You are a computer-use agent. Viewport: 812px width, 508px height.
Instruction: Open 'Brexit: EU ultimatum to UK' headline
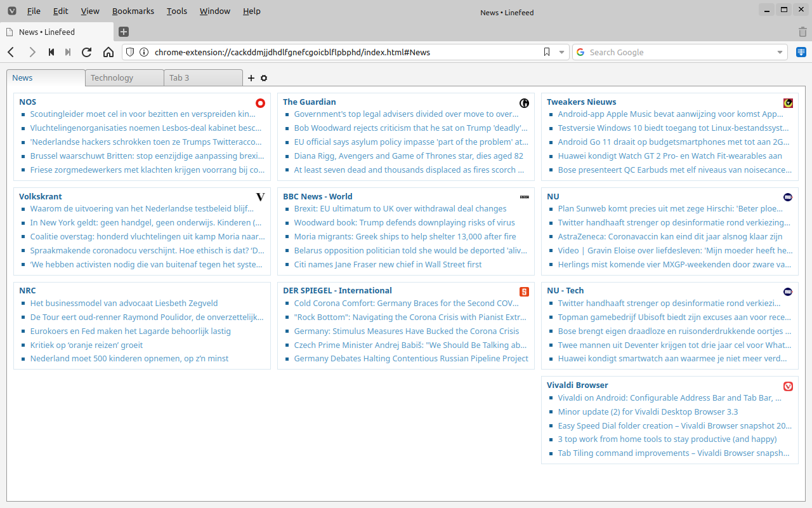(x=400, y=208)
